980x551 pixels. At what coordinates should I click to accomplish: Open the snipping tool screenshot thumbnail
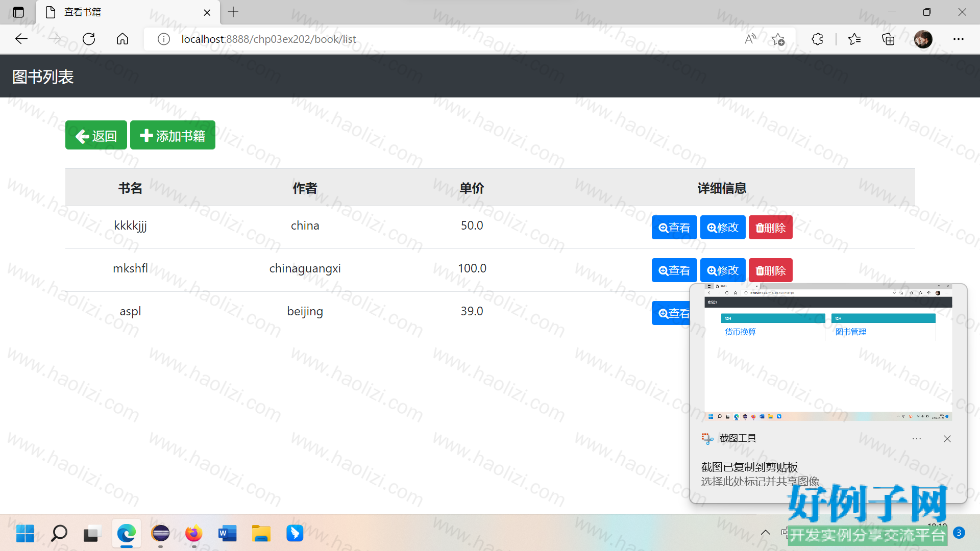pyautogui.click(x=828, y=353)
